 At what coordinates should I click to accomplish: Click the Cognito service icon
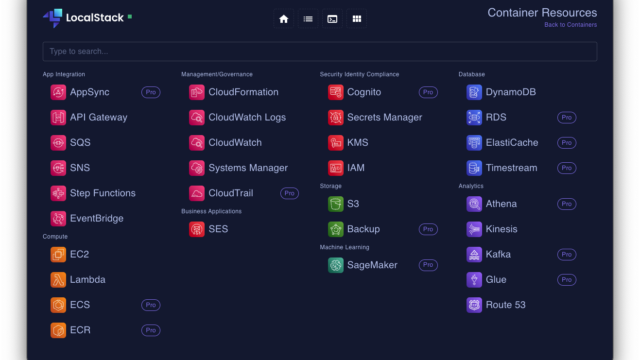[x=336, y=92]
